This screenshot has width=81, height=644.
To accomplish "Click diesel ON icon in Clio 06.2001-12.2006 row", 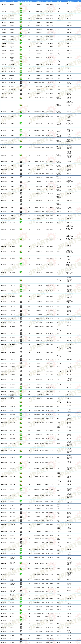I will tap(21, 162).
